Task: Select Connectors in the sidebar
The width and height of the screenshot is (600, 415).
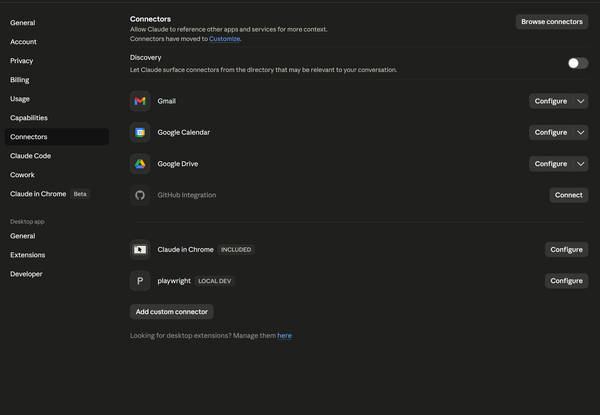Action: point(57,137)
